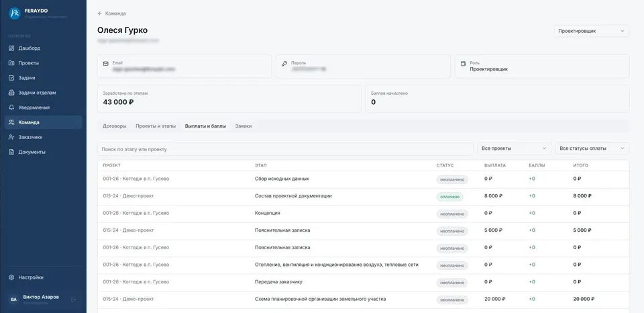Click the Уведомления bell icon
The height and width of the screenshot is (313, 644).
point(11,107)
